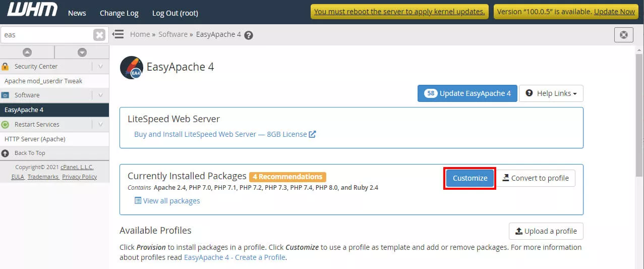Click the Upload a profile button
Viewport: 644px width, 269px height.
546,231
